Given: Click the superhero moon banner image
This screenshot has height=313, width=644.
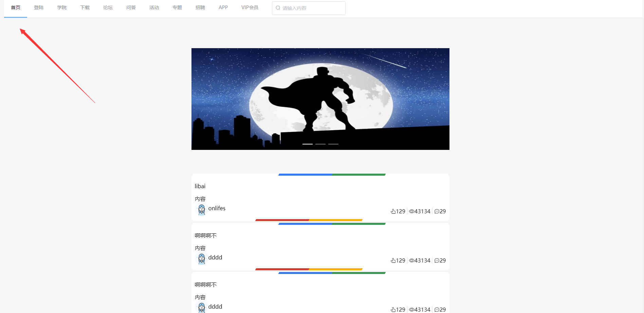Looking at the screenshot, I should pos(320,99).
